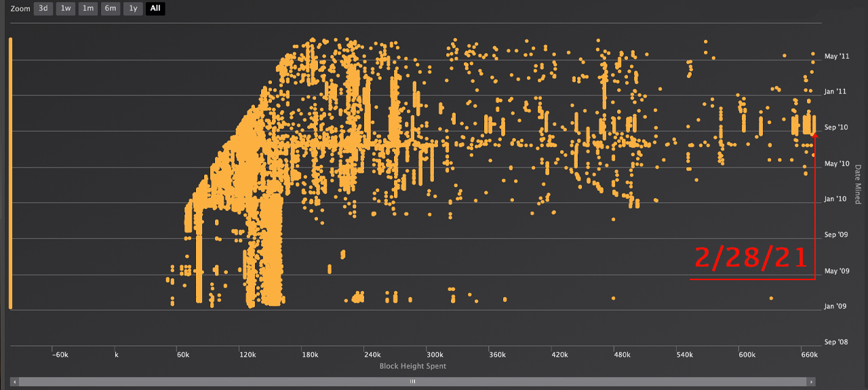The width and height of the screenshot is (868, 390).
Task: Select the All zoom button
Action: click(155, 9)
